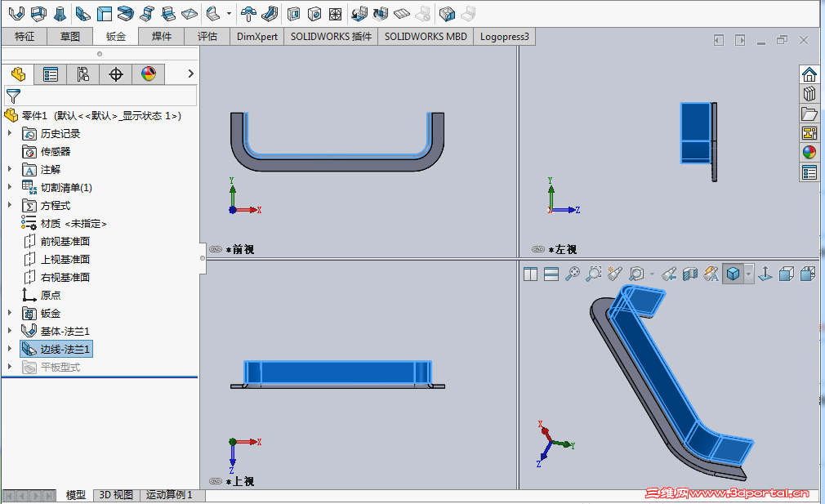This screenshot has width=825, height=504.
Task: Switch to FeatureManager design tree tab
Action: 19,74
